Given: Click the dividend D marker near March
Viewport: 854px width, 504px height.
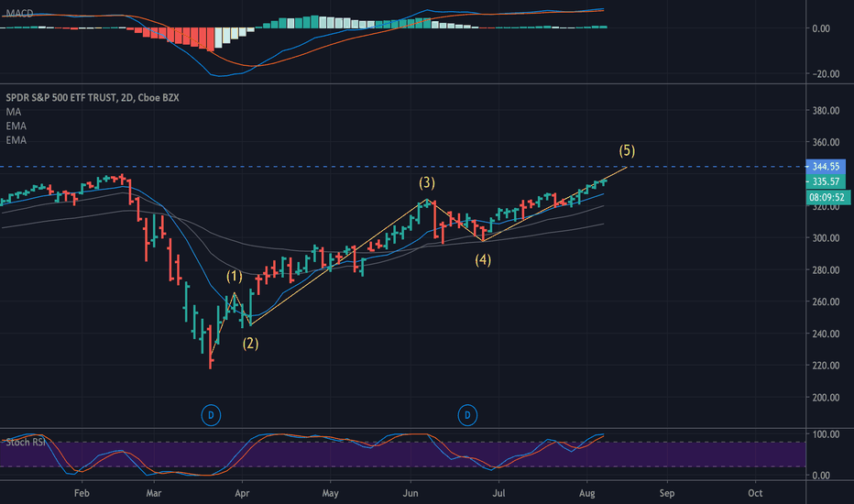Looking at the screenshot, I should tap(211, 415).
